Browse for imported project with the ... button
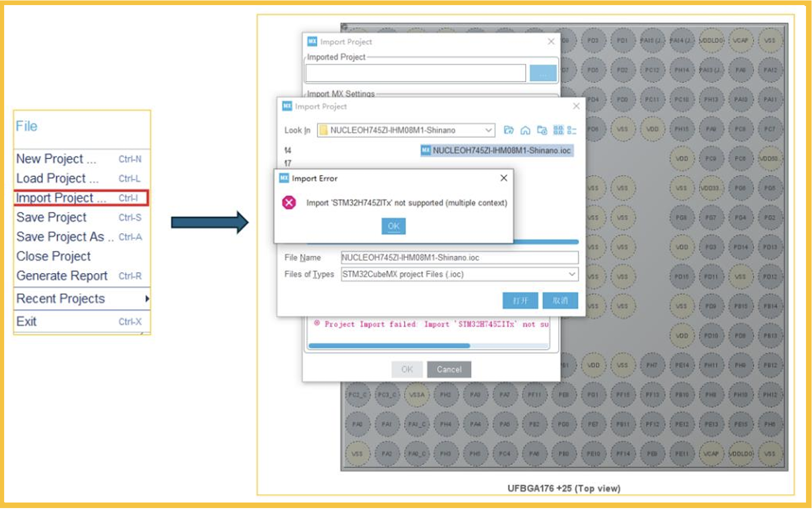The height and width of the screenshot is (509, 812). (543, 73)
